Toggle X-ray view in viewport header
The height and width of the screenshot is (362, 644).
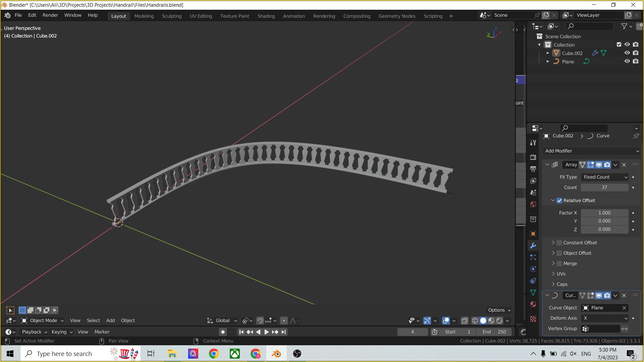point(465,321)
